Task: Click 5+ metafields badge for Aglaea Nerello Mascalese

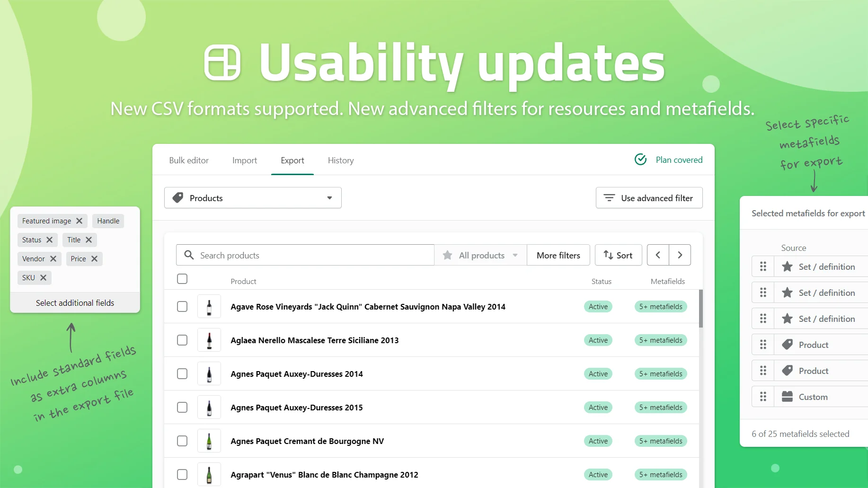Action: pos(661,340)
